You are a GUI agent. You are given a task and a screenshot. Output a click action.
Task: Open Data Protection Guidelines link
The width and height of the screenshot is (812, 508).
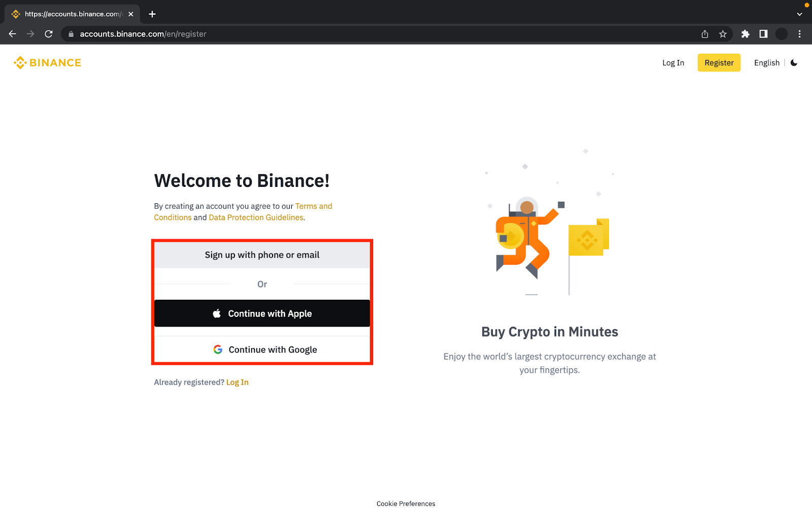pos(256,217)
